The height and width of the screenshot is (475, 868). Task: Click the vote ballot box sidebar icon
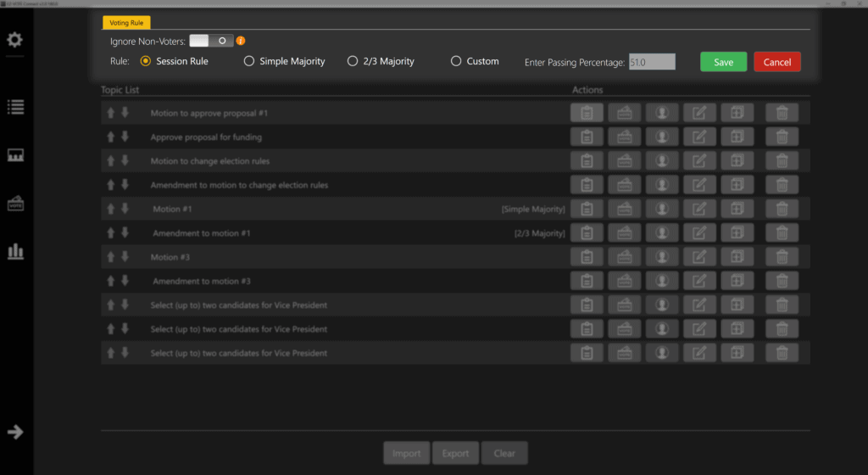tap(15, 204)
